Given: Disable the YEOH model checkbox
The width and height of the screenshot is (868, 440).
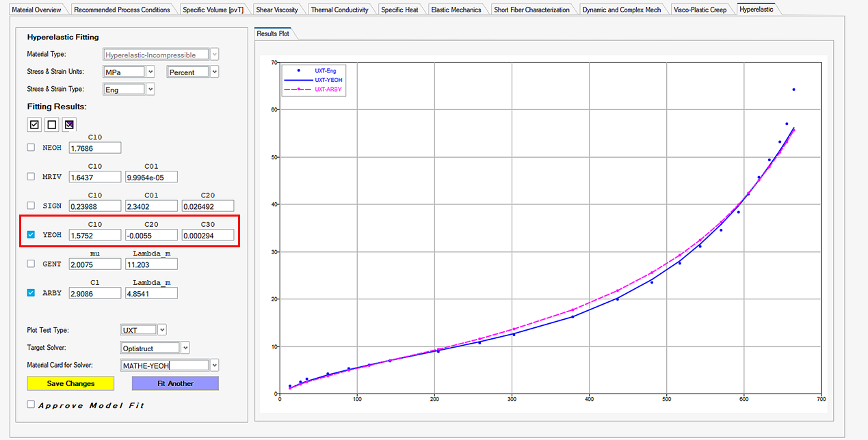Looking at the screenshot, I should click(30, 234).
